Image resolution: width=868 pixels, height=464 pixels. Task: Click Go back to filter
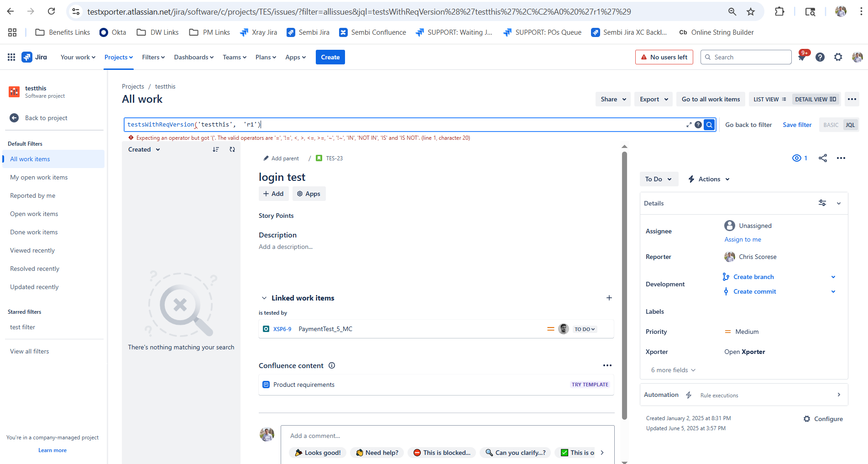[748, 125]
